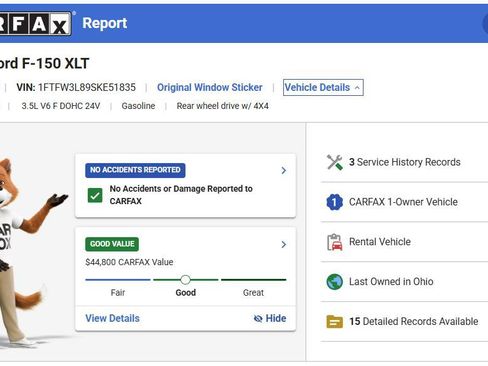Click the 3.5L V6 F DOHC 24V spec
The height and width of the screenshot is (366, 488).
[61, 106]
